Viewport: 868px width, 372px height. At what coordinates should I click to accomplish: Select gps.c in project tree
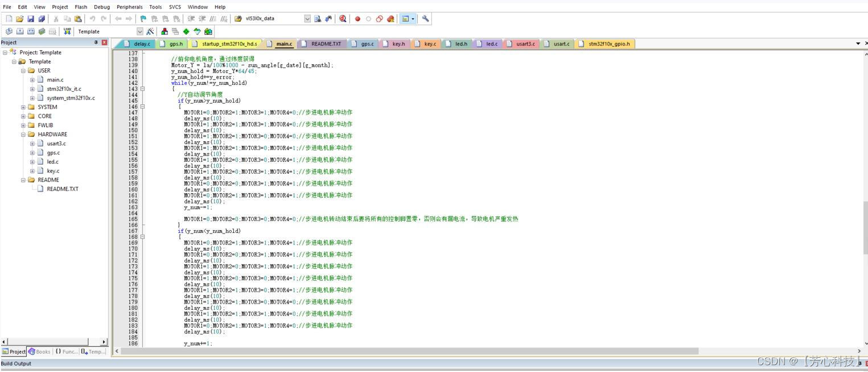53,153
